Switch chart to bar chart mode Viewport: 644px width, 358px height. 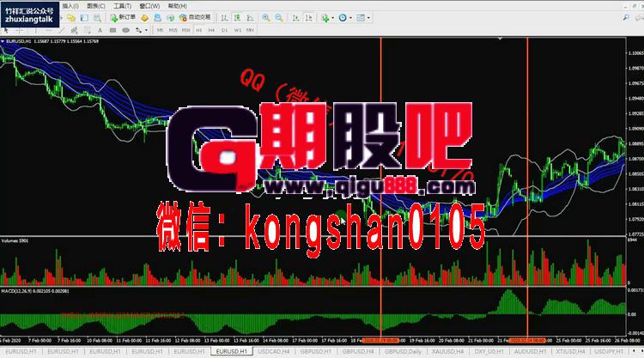click(224, 18)
